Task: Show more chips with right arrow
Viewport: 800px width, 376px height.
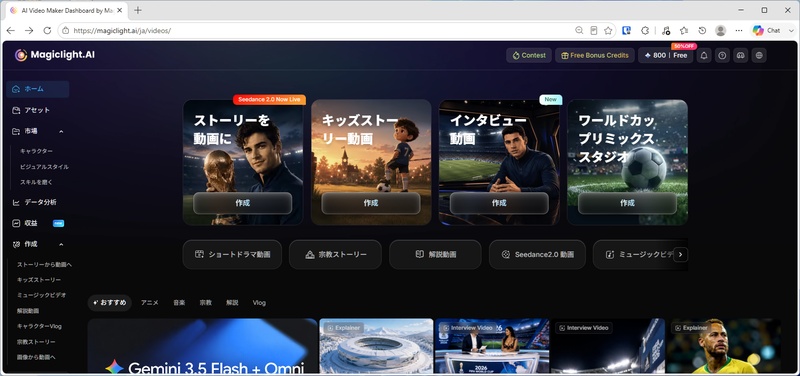Action: coord(681,255)
